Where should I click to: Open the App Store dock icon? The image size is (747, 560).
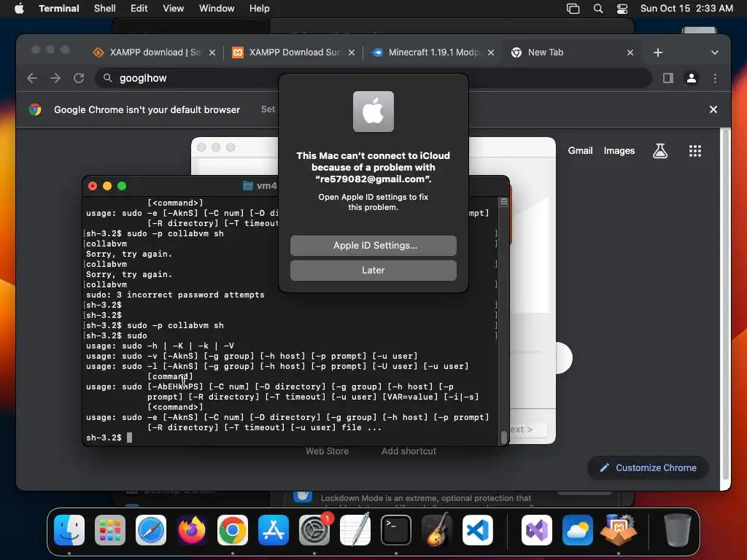[274, 529]
